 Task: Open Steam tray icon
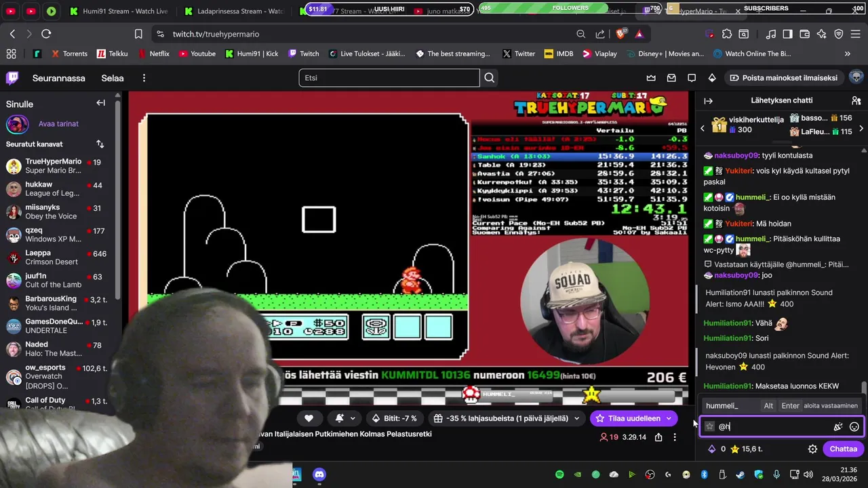tap(740, 474)
